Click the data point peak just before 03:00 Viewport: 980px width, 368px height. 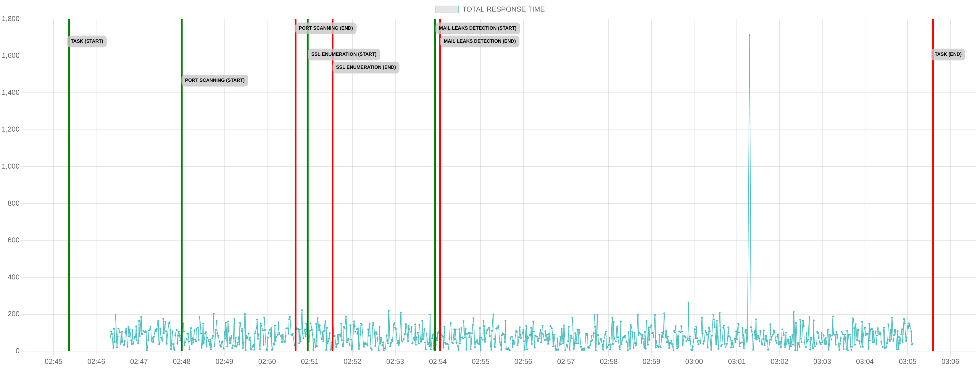pos(688,303)
